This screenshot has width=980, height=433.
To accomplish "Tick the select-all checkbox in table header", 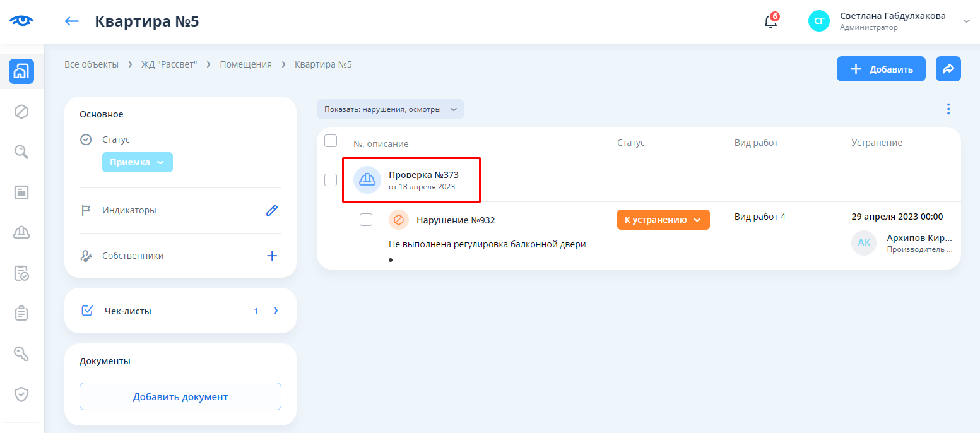I will click(331, 141).
